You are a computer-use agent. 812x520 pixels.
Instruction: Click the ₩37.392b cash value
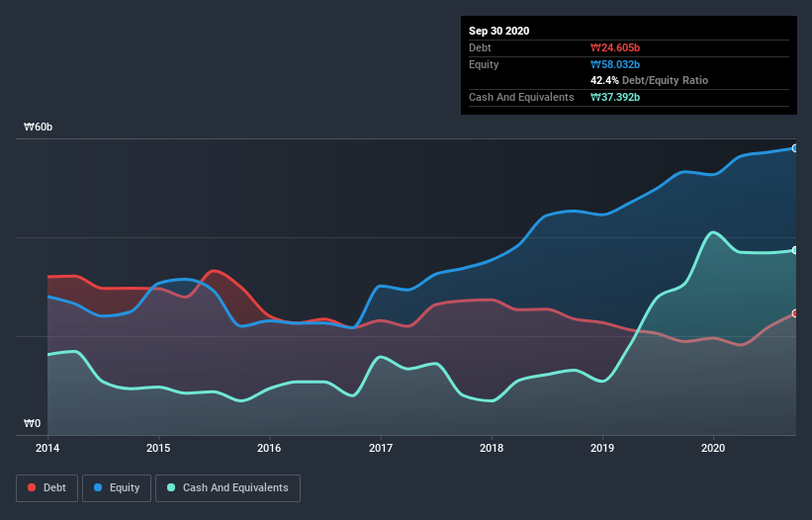pyautogui.click(x=615, y=97)
